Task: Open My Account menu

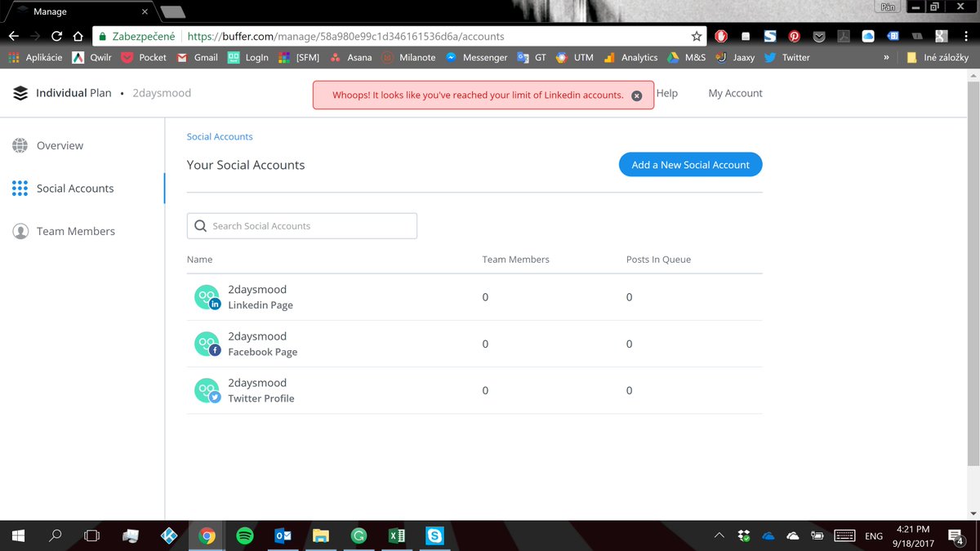Action: click(735, 93)
